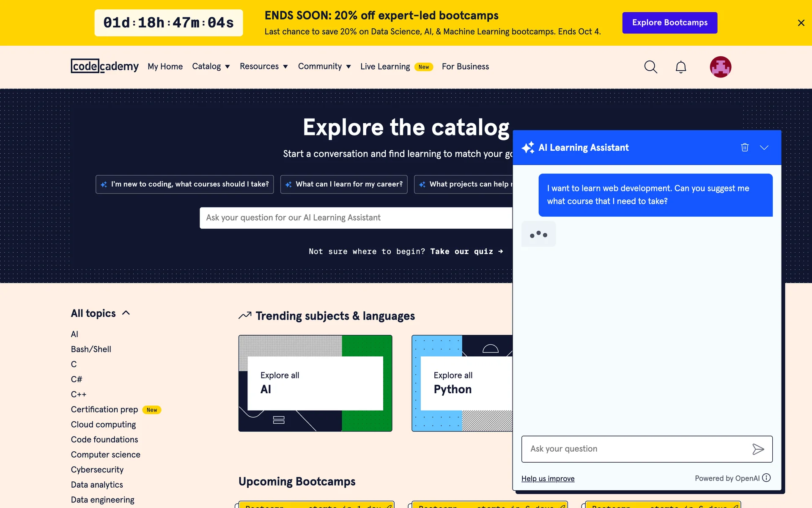Click info icon beside Powered by OpenAI
This screenshot has width=812, height=508.
point(766,478)
